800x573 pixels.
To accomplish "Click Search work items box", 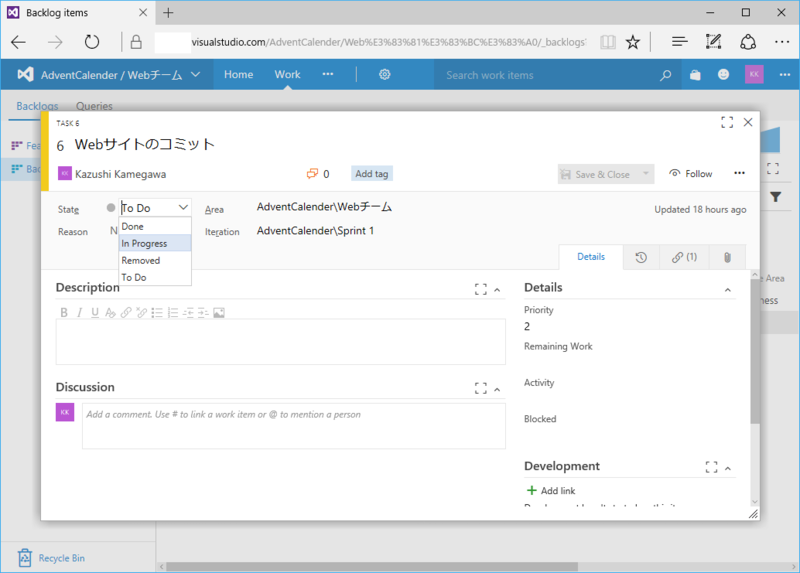I will (x=546, y=75).
